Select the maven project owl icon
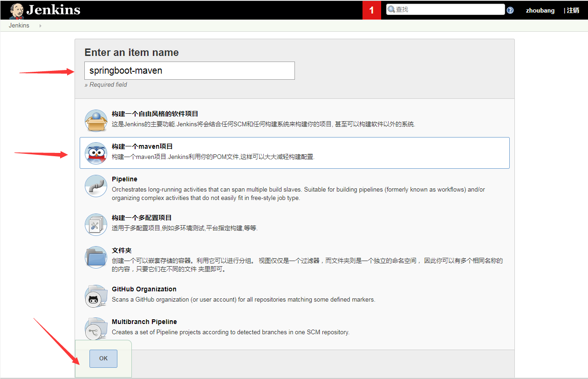 click(96, 153)
